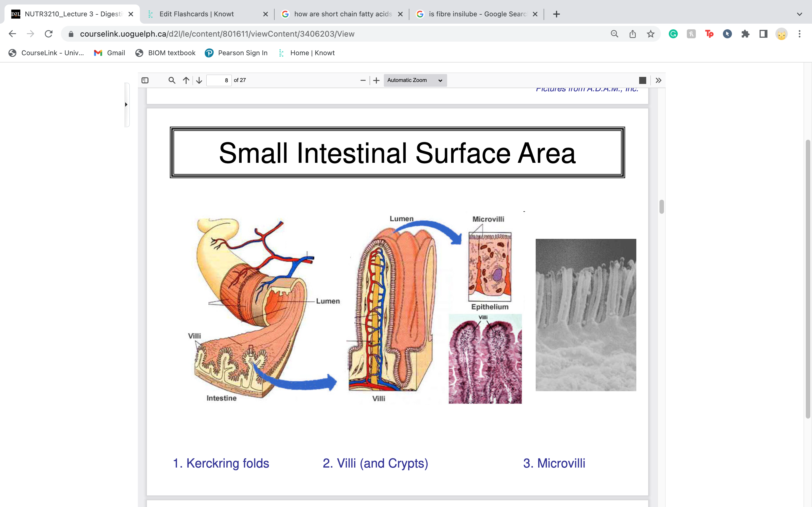Click the Grammarly extension icon
The width and height of the screenshot is (812, 507).
pos(673,34)
